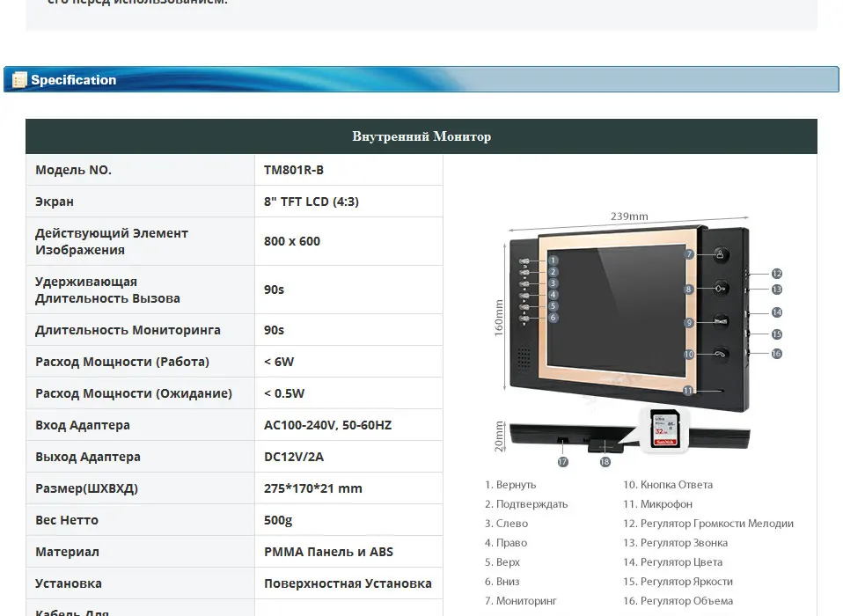Click the Действующий Элемент Изображения label
843x616 pixels.
(x=112, y=241)
